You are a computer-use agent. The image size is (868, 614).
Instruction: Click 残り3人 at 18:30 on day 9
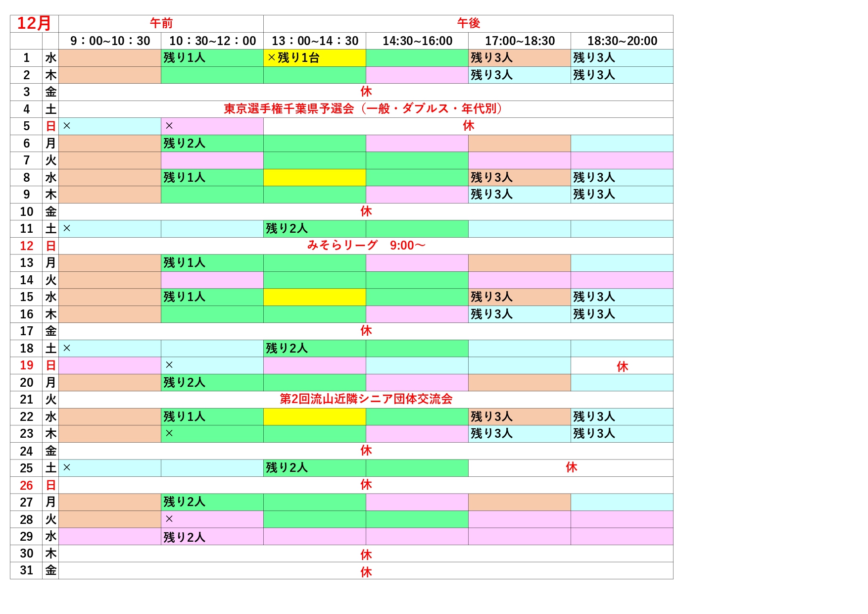tap(594, 195)
